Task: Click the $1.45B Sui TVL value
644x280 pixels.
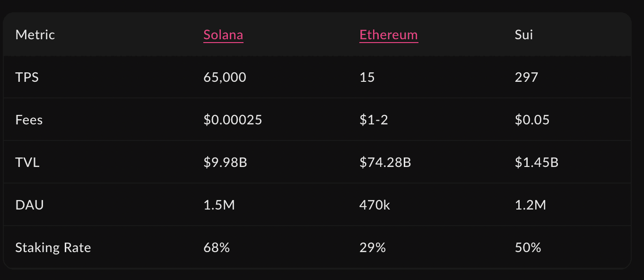Action: tap(536, 162)
